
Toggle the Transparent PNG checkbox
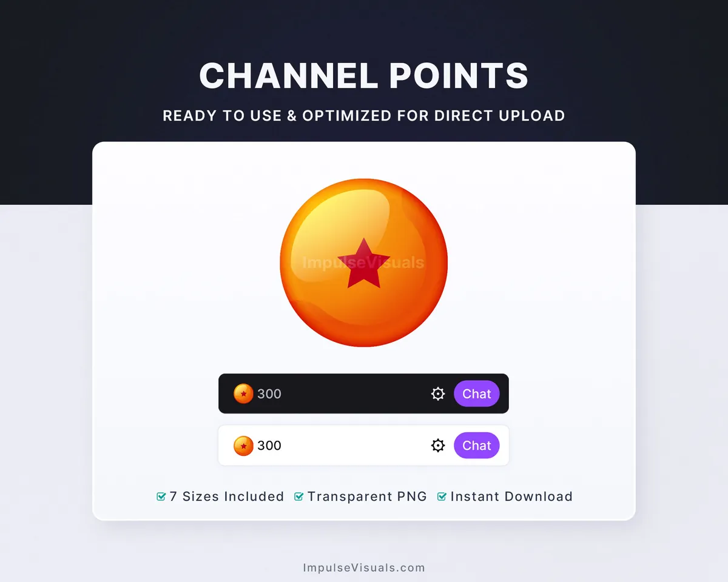(x=299, y=497)
